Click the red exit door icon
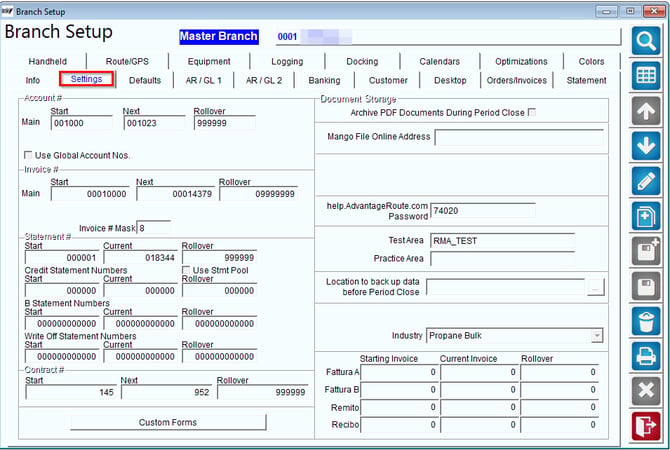 (646, 426)
